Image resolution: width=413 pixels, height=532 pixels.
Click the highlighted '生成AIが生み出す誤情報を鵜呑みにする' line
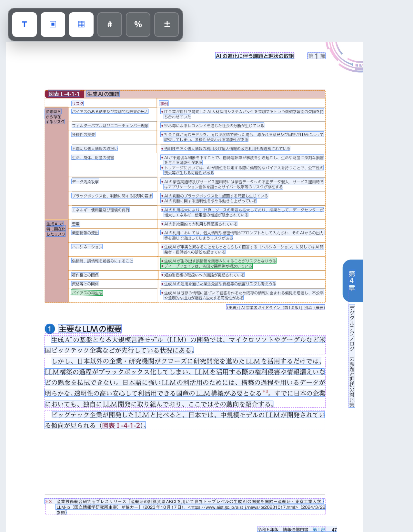pyautogui.click(x=218, y=261)
